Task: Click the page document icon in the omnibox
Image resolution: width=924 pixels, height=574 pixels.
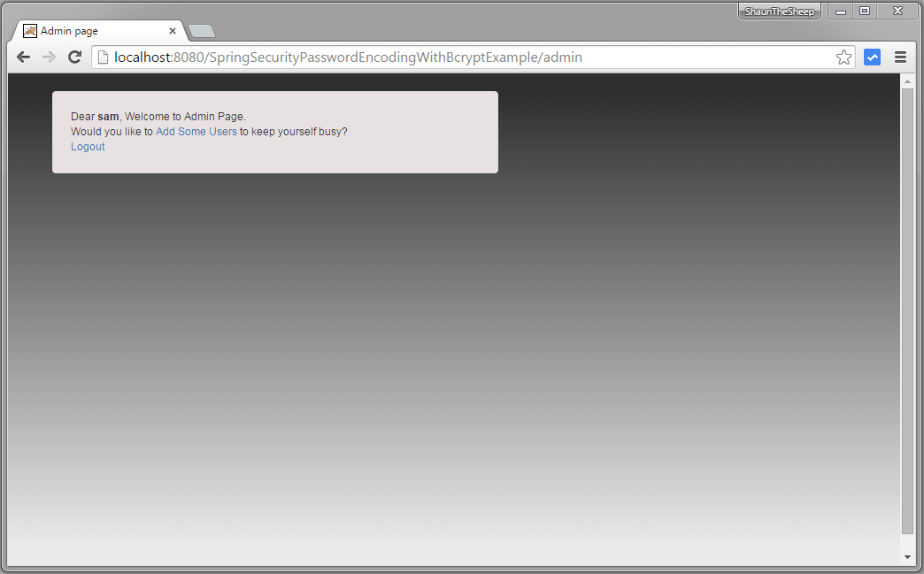Action: tap(102, 57)
